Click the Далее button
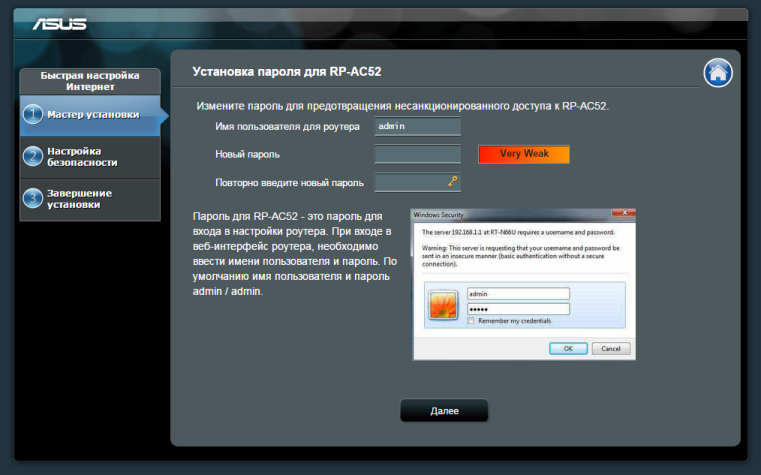This screenshot has width=761, height=475. (444, 410)
